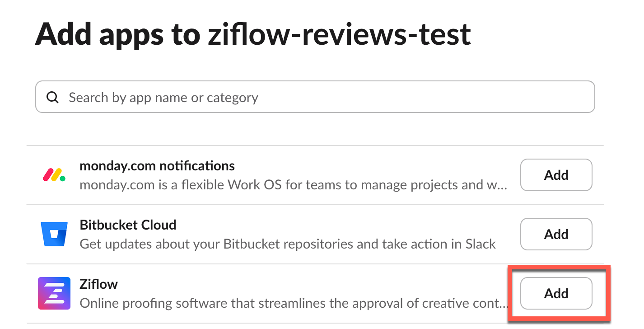Click the Add apps page heading
Screen dimensions: 644x329
tap(253, 33)
